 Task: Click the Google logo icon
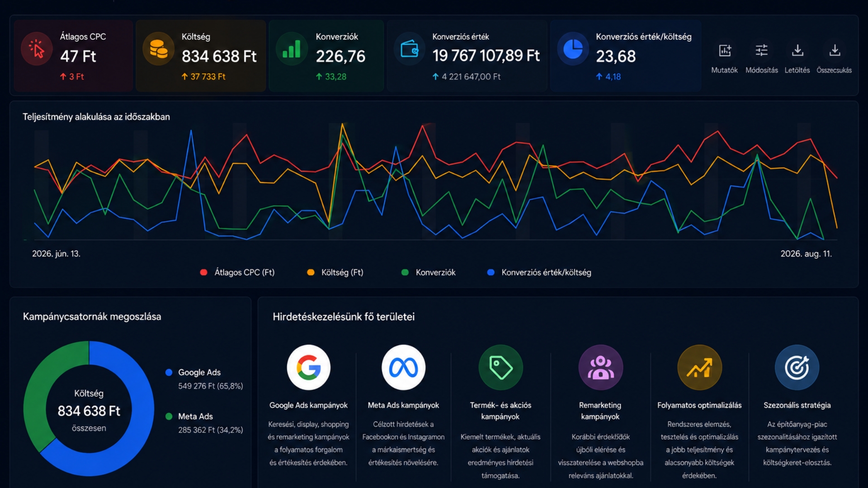pyautogui.click(x=309, y=367)
